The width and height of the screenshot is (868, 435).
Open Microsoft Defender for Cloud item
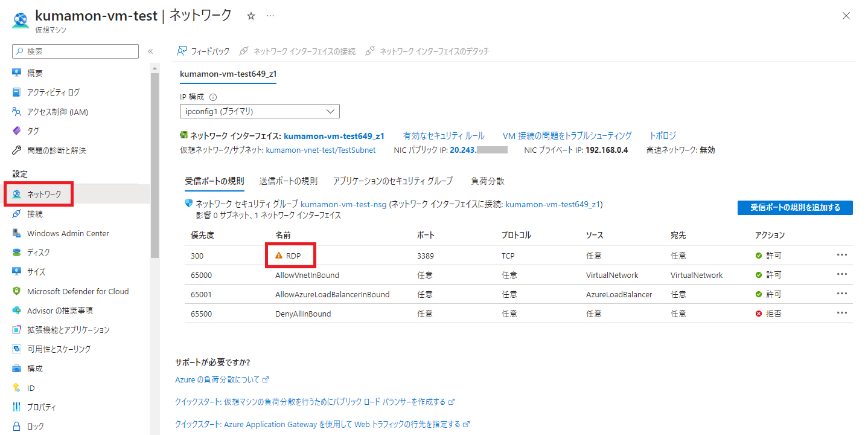point(77,291)
